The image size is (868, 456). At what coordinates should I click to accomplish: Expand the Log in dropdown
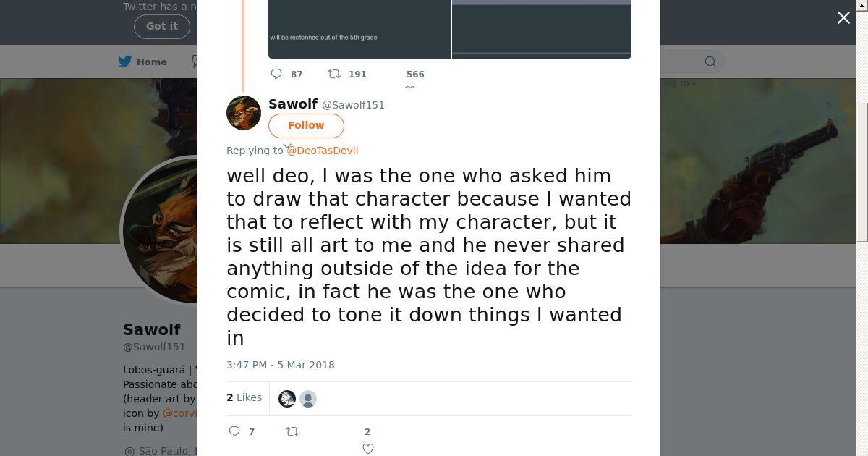tap(678, 83)
